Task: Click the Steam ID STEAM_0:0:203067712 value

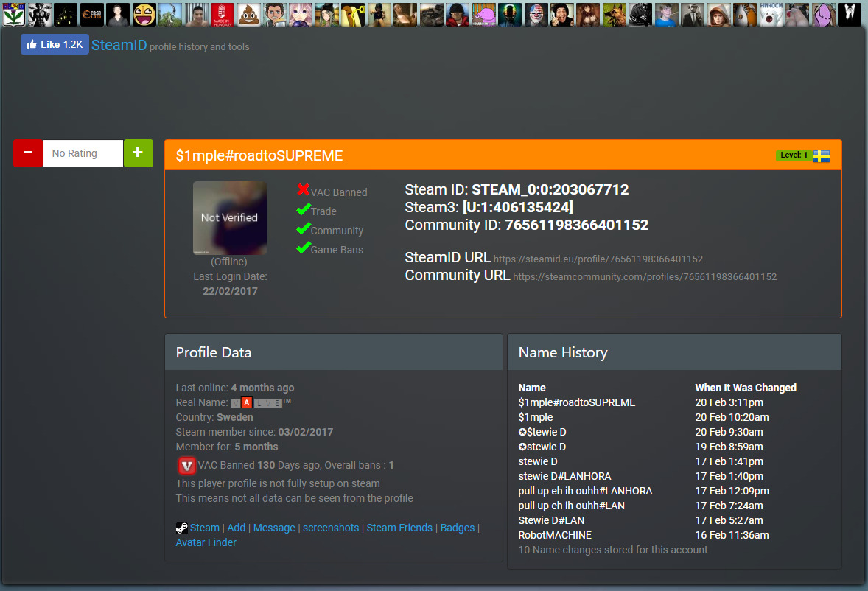Action: 550,190
